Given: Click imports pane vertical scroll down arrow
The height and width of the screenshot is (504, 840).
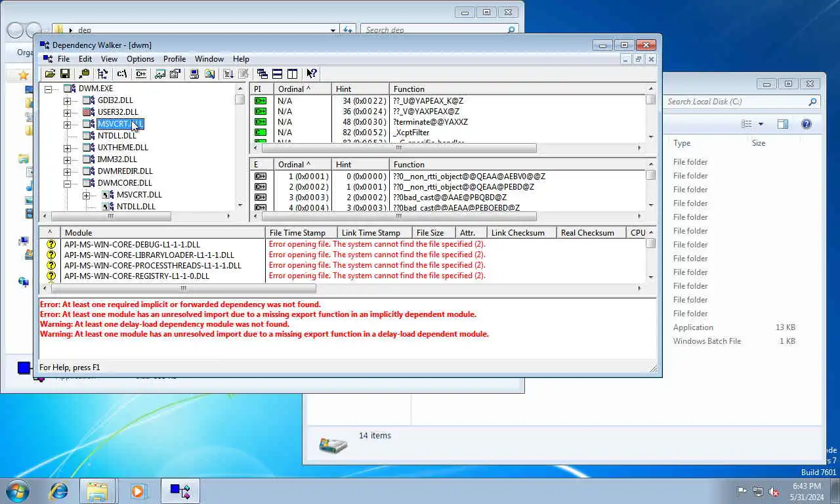Looking at the screenshot, I should click(651, 136).
